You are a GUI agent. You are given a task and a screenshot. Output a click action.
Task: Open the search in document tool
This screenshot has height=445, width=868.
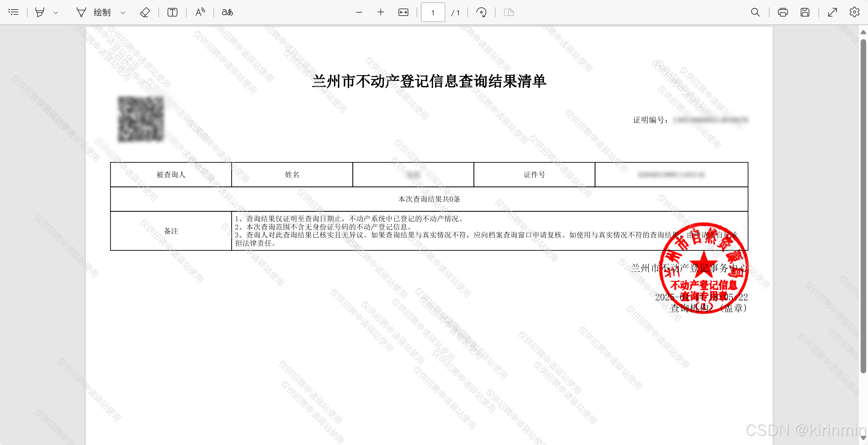click(755, 13)
